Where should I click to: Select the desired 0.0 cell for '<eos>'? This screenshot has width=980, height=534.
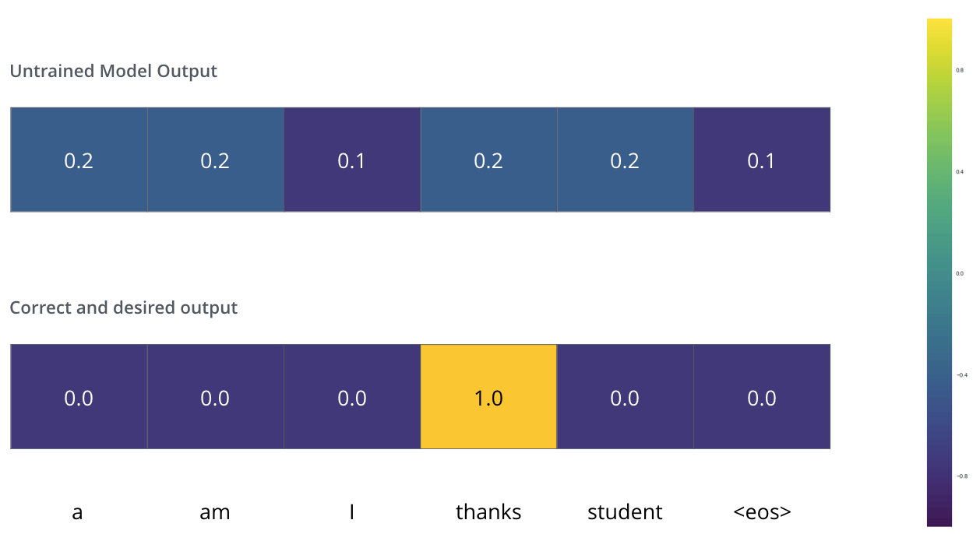click(x=762, y=396)
